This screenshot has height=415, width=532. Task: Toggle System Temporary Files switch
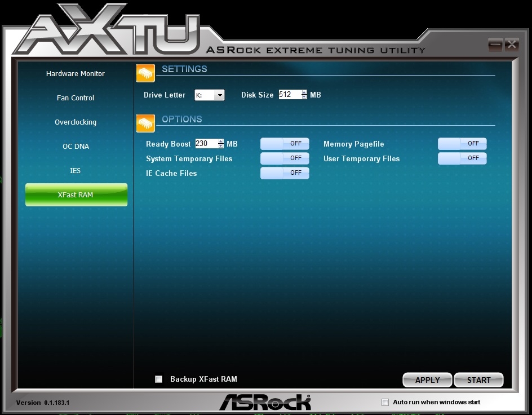coord(285,158)
